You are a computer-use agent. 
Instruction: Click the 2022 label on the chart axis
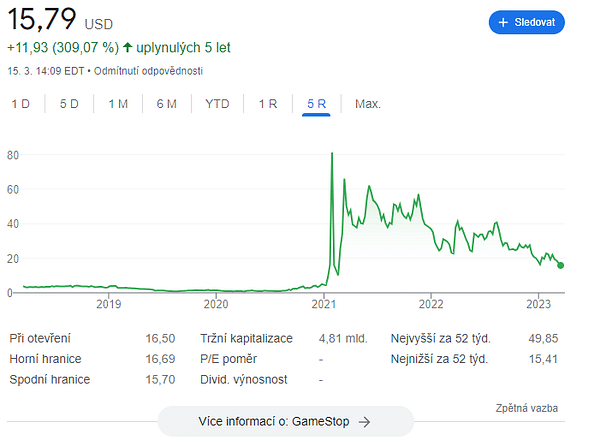tap(431, 304)
